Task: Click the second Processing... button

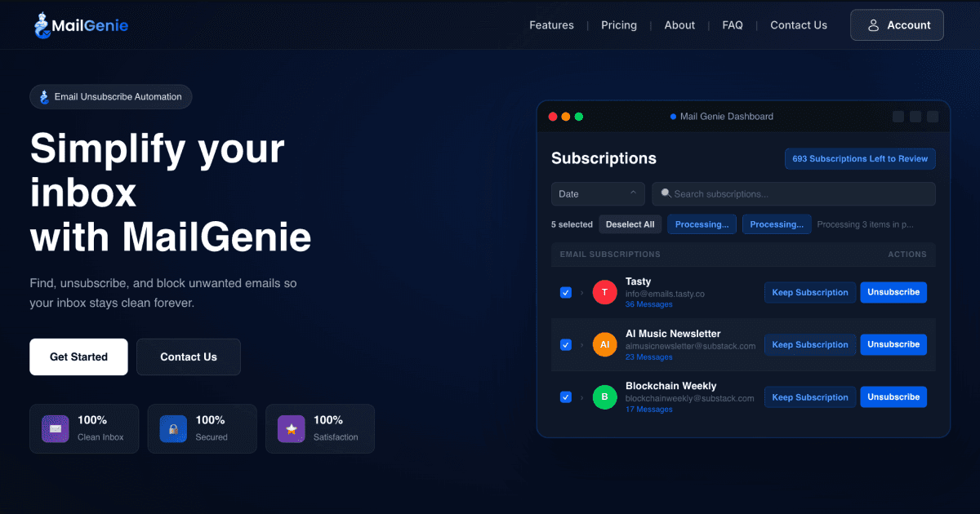Action: pyautogui.click(x=777, y=224)
